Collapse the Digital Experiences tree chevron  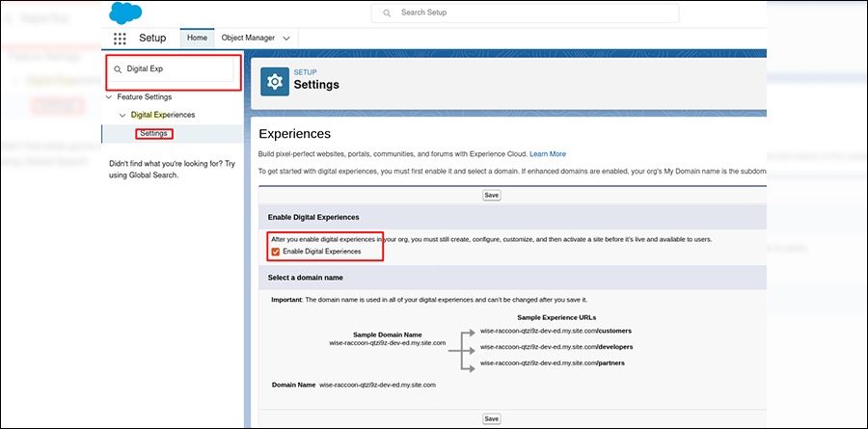pos(122,115)
